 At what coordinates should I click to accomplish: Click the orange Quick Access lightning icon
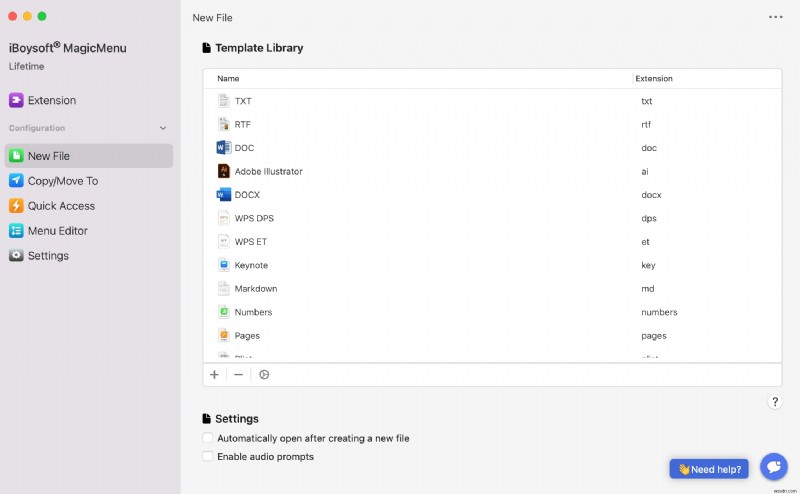tap(16, 206)
